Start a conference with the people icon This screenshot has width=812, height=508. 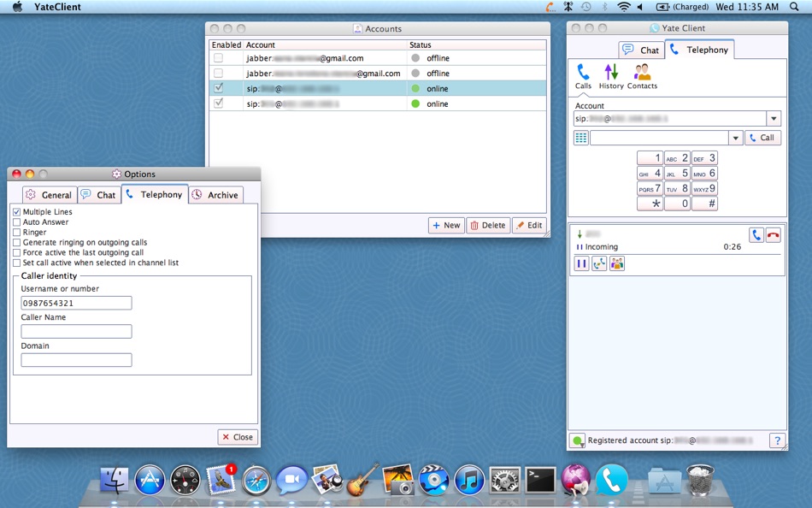(x=617, y=264)
